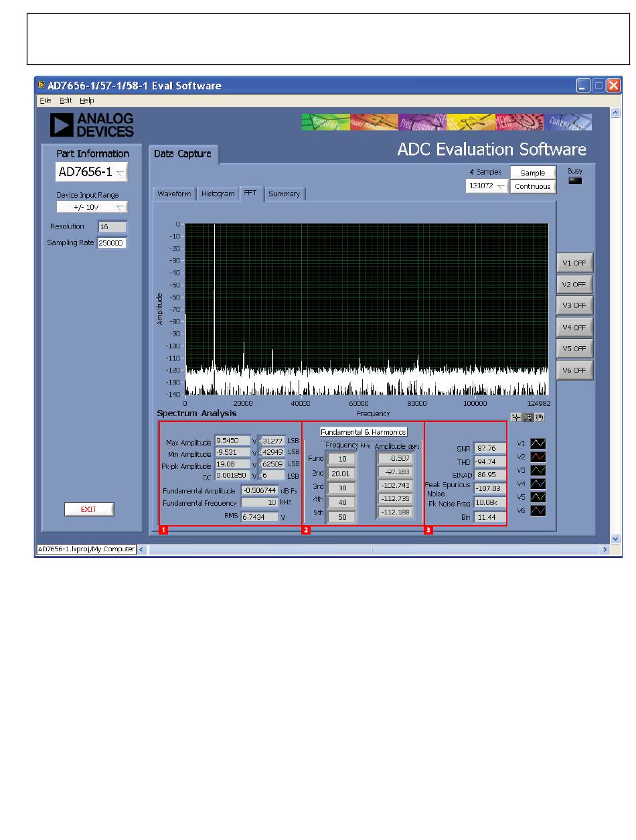Click the Analog Devices logo
The width and height of the screenshot is (636, 840).
(x=92, y=125)
